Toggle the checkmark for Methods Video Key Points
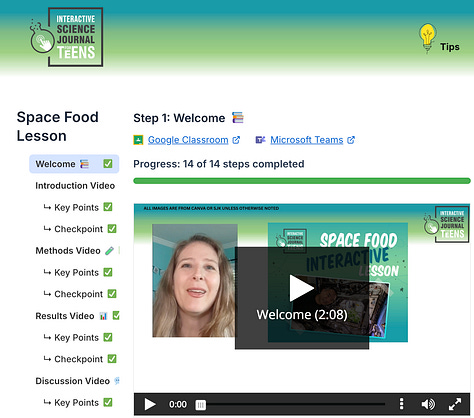474x418 pixels. coord(108,272)
